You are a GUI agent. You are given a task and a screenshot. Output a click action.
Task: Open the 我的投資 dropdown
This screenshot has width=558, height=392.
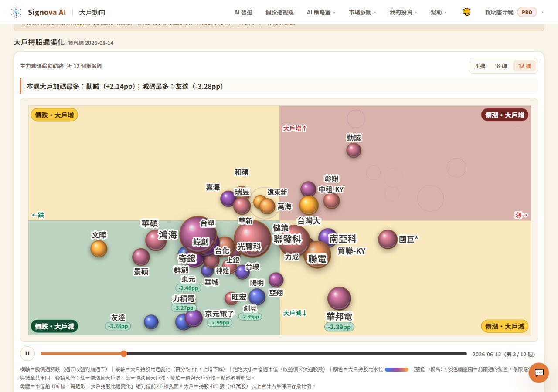tap(403, 12)
